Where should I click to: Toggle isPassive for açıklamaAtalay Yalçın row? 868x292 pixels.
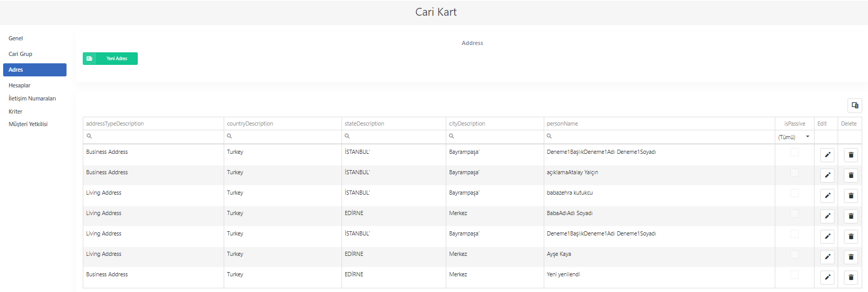795,173
